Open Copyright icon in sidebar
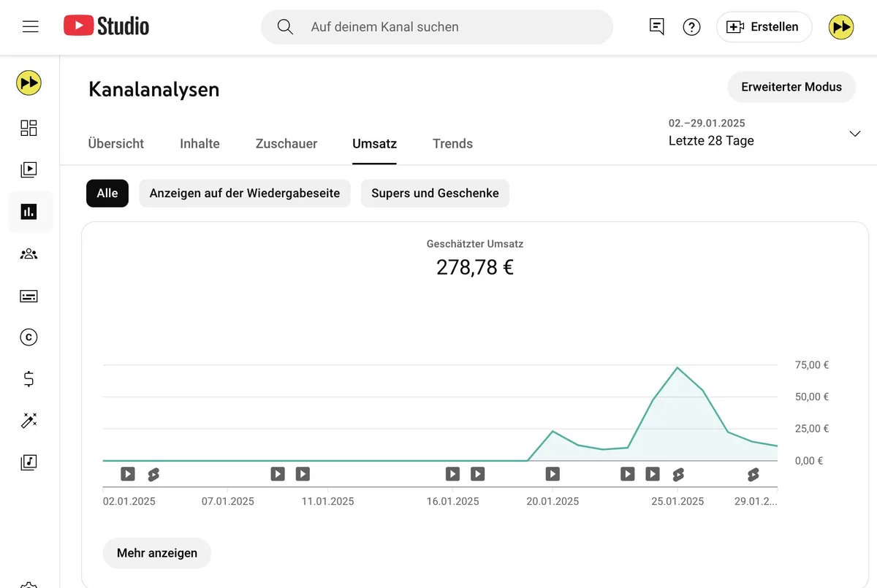 pyautogui.click(x=29, y=337)
